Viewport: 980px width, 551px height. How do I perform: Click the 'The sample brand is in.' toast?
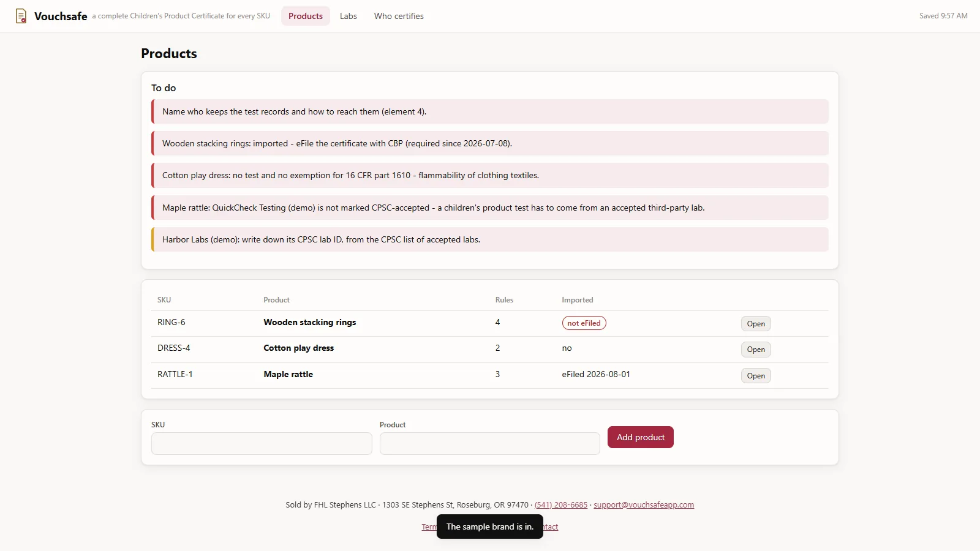pyautogui.click(x=490, y=527)
